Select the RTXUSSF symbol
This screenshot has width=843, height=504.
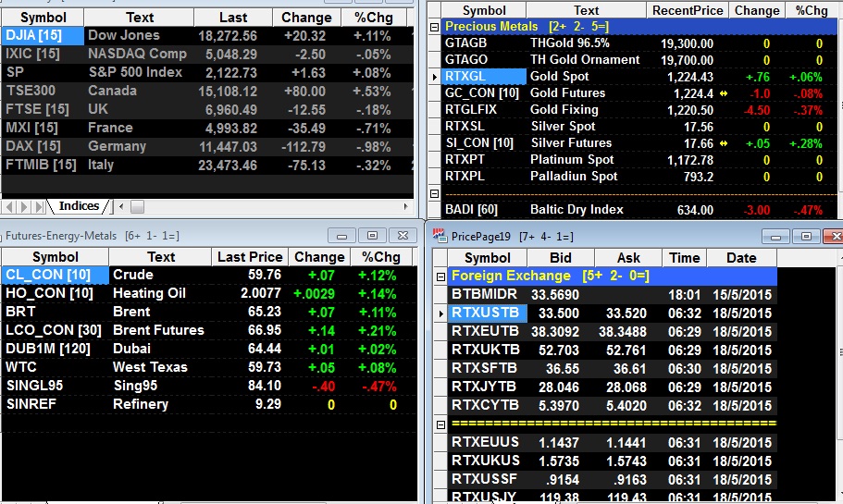[484, 479]
